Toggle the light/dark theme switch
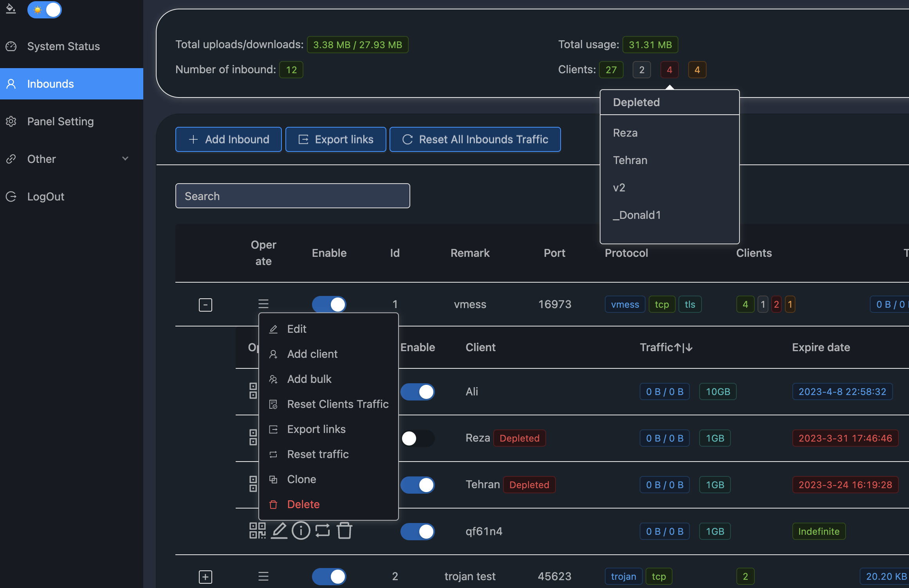The image size is (909, 588). click(x=45, y=10)
